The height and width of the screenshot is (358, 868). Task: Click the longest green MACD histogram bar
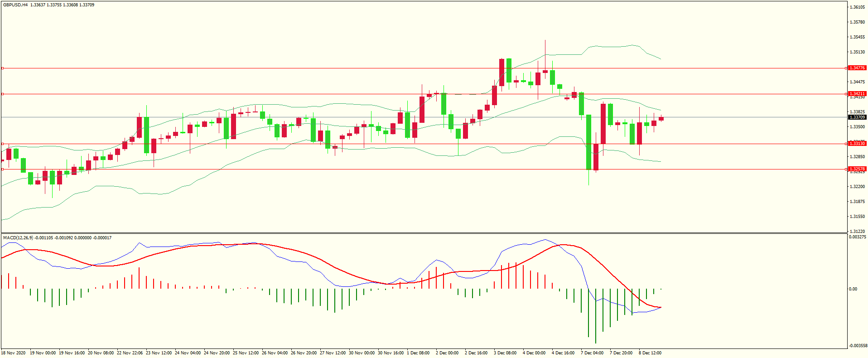(x=596, y=316)
